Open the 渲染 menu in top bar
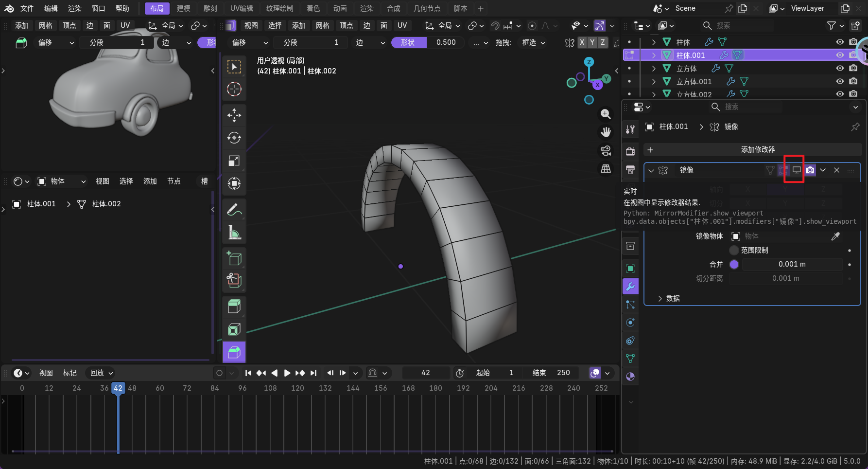868x469 pixels. pos(74,8)
